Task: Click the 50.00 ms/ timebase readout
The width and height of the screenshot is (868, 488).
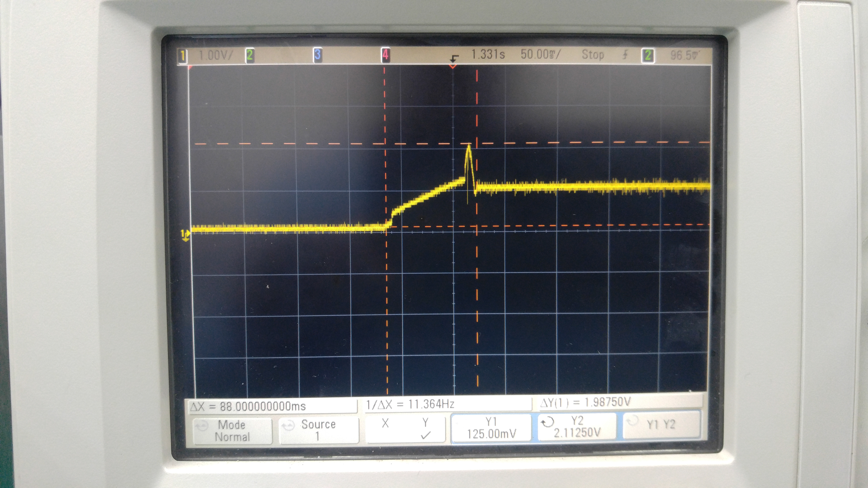Action: pos(541,54)
